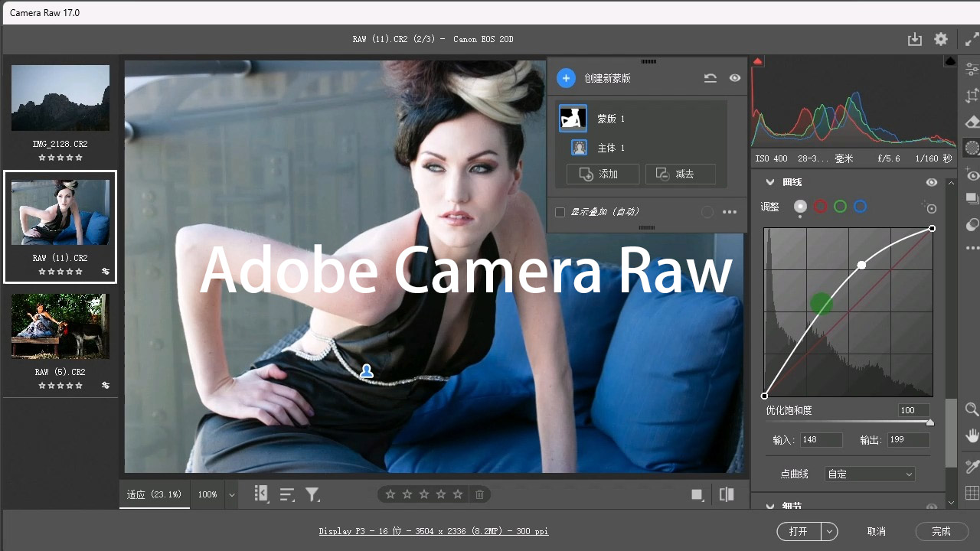Select the IMG_2128.CR2 thumbnail in the filmstrip
The width and height of the screenshot is (980, 551).
60,98
